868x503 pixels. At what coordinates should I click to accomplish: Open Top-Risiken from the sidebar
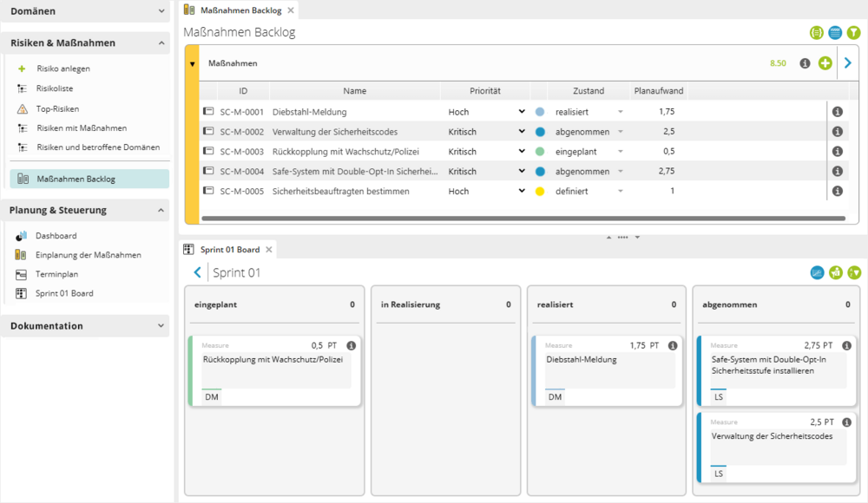(x=58, y=108)
